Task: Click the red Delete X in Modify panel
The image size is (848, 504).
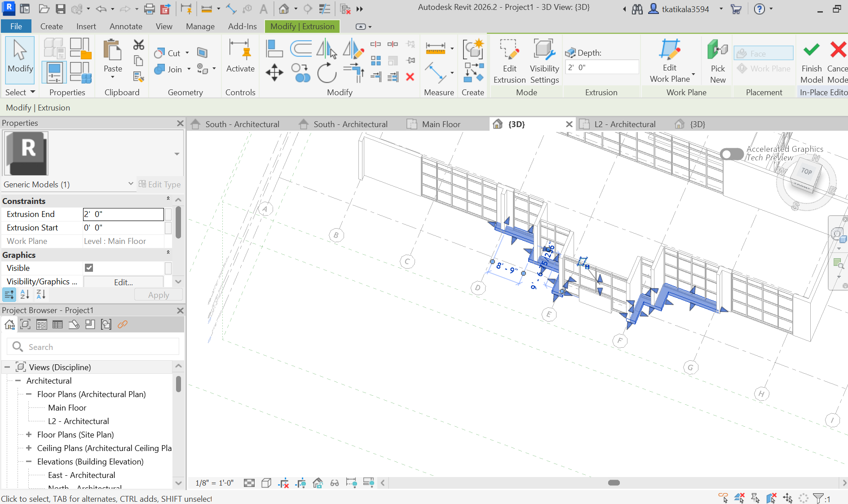Action: (410, 77)
